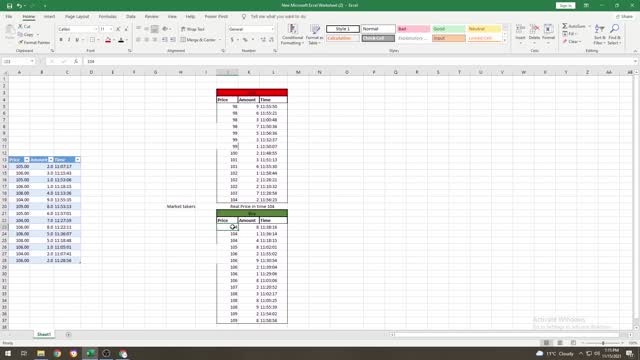Screen dimensions: 640x360
Task: Click in the formula bar input
Action: (x=359, y=61)
